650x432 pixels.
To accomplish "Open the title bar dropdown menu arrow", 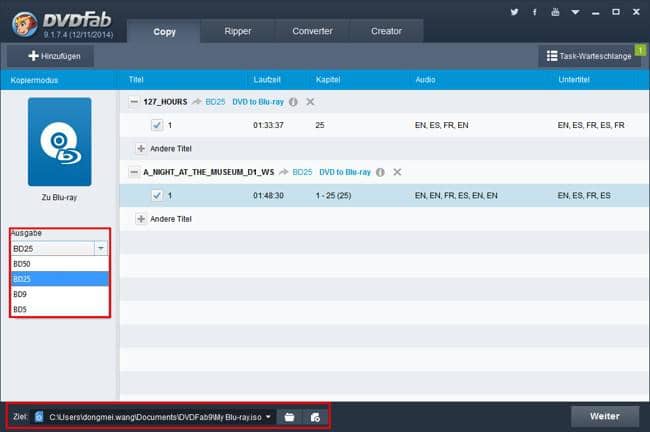I will 575,12.
